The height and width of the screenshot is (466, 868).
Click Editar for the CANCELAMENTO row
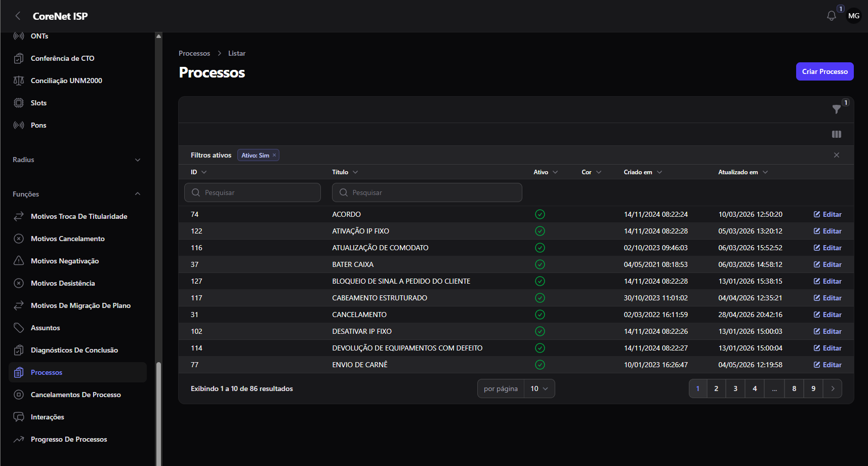tap(828, 315)
